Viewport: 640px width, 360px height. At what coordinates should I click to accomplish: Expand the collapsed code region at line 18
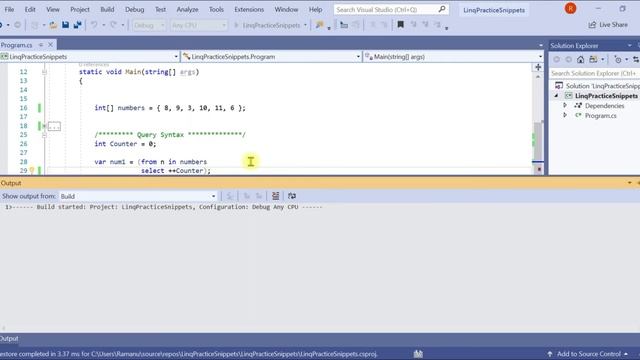tap(44, 126)
